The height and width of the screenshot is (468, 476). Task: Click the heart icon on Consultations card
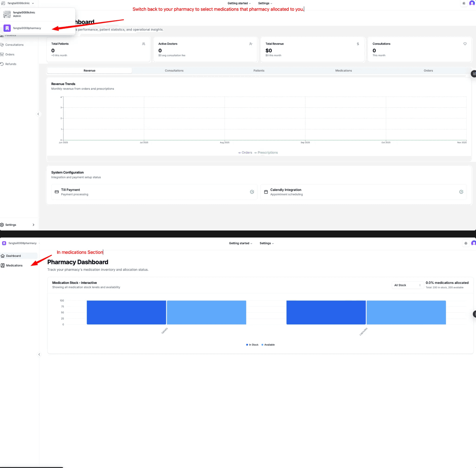[465, 44]
